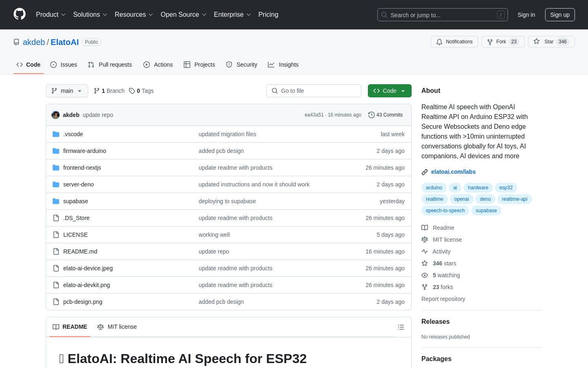Click the Sign in link
The width and height of the screenshot is (588, 368).
tap(526, 15)
